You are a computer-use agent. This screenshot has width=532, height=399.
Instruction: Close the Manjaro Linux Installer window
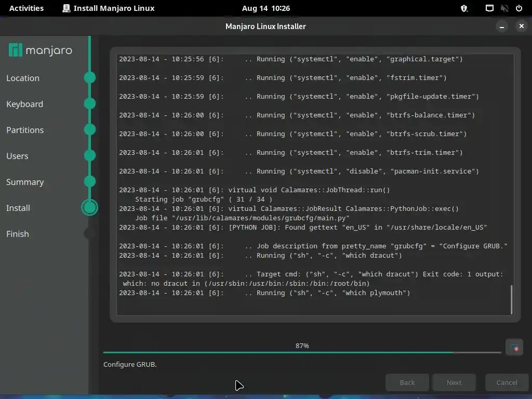(x=522, y=26)
